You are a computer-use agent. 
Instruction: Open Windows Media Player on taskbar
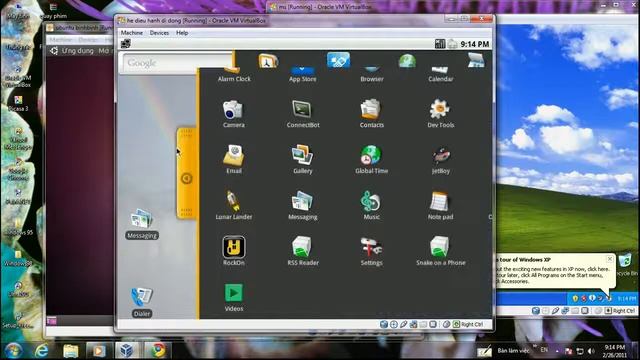tap(98, 351)
